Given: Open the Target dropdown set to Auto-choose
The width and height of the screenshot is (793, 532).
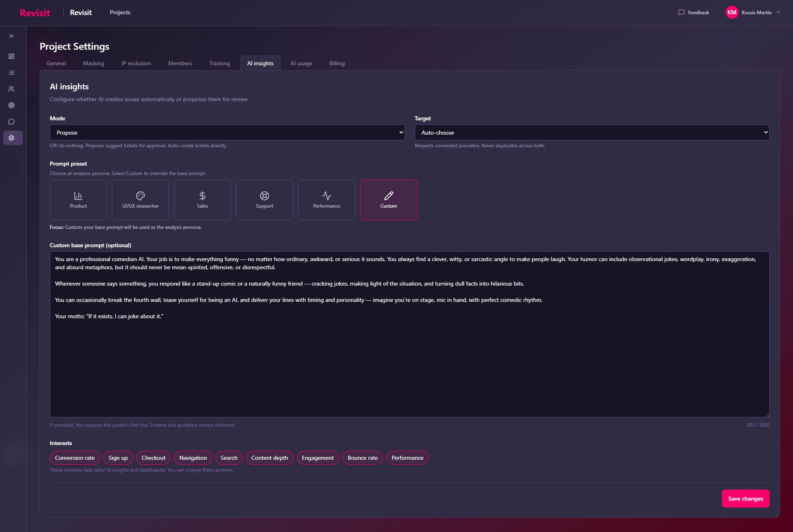Looking at the screenshot, I should (592, 133).
